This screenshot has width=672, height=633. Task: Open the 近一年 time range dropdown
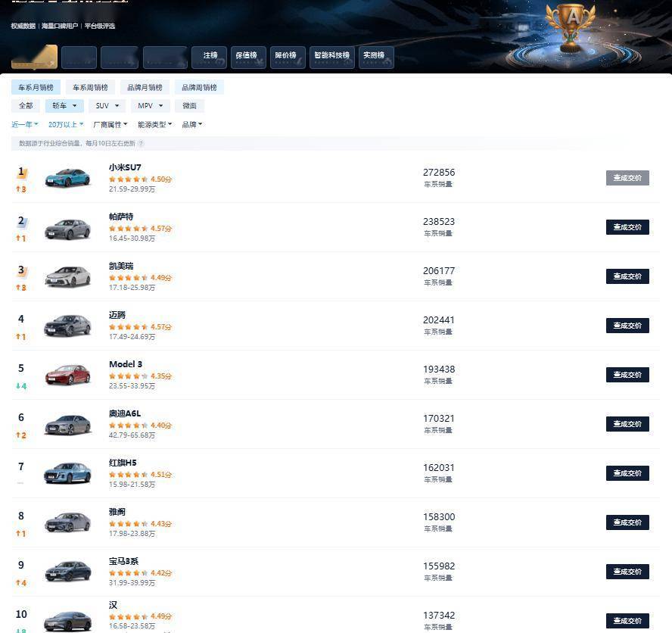click(25, 125)
